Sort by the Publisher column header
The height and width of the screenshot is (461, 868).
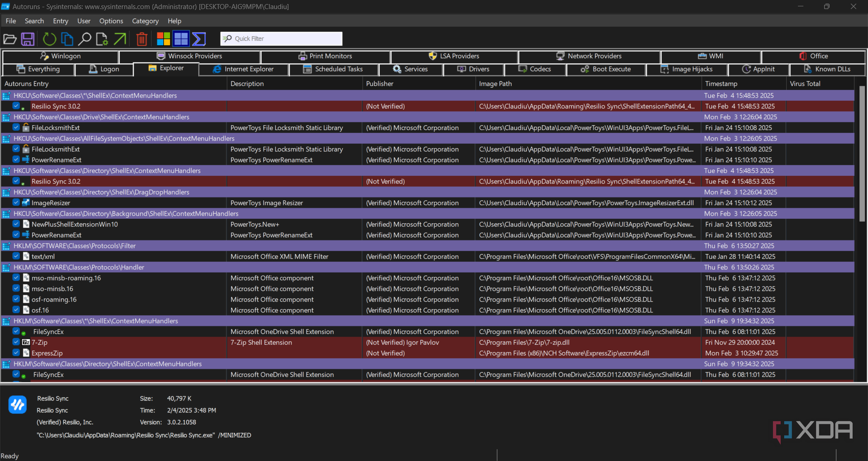pyautogui.click(x=419, y=84)
